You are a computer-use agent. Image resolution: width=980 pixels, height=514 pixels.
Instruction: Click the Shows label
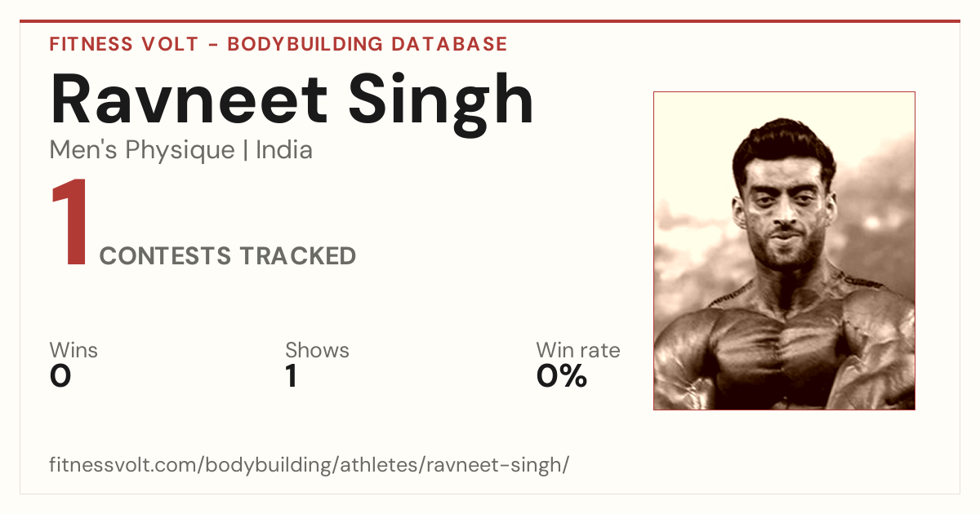[317, 350]
